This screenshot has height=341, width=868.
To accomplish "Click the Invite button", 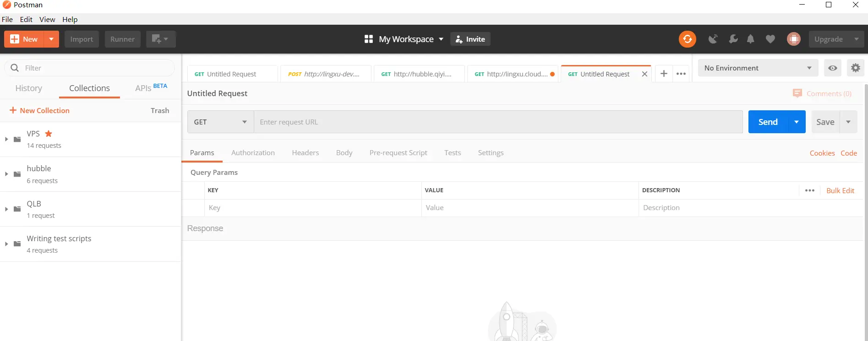I will 470,39.
